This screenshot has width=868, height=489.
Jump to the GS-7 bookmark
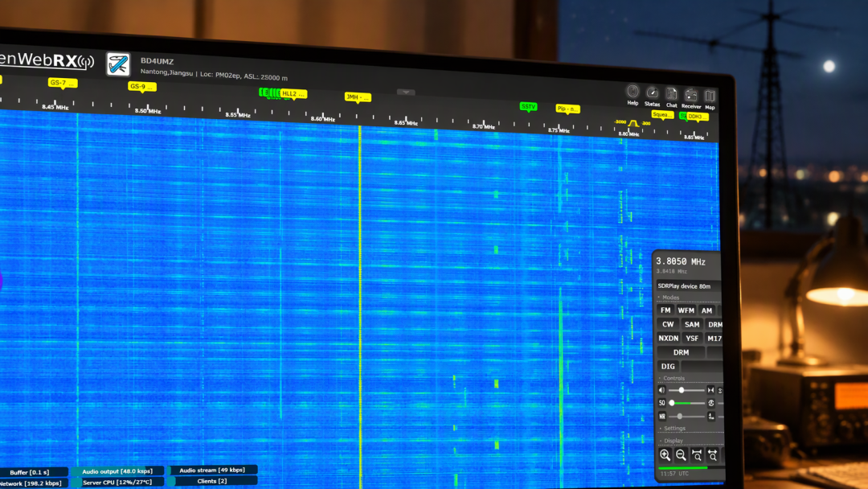[x=62, y=83]
